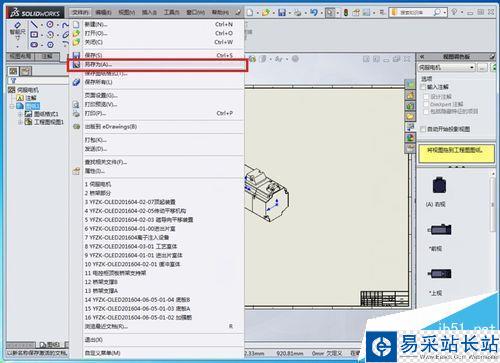The height and width of the screenshot is (363, 500).
Task: Collapse the View Palette with double chevron
Action: [422, 57]
